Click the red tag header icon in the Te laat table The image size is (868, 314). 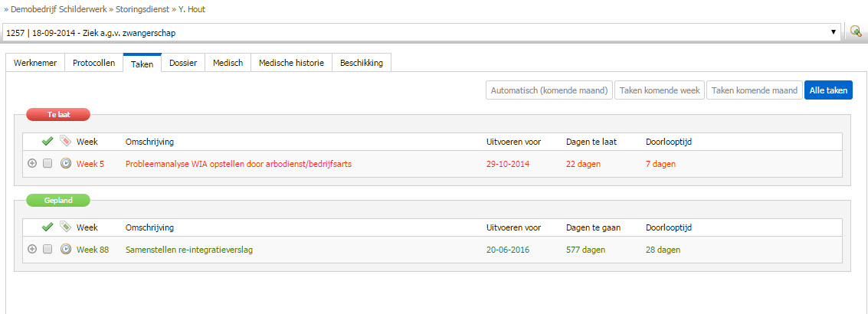coord(65,141)
